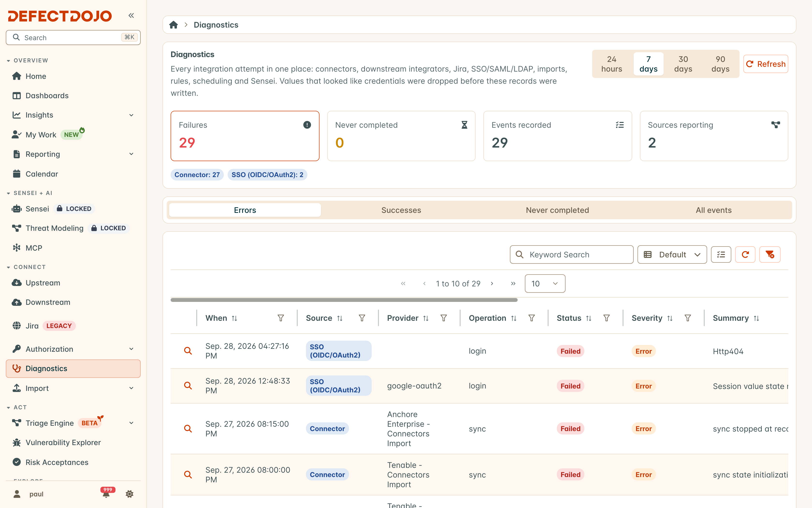Open rows-per-page dropdown showing 10
This screenshot has height=508, width=812.
click(545, 284)
